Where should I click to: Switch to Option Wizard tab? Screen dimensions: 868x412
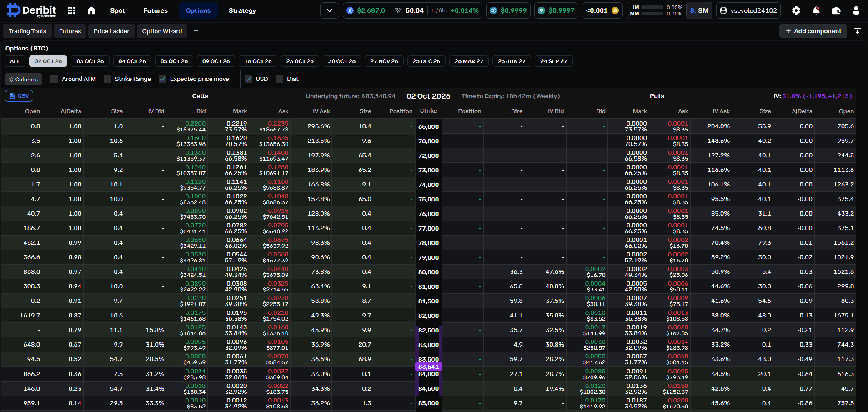(x=162, y=31)
